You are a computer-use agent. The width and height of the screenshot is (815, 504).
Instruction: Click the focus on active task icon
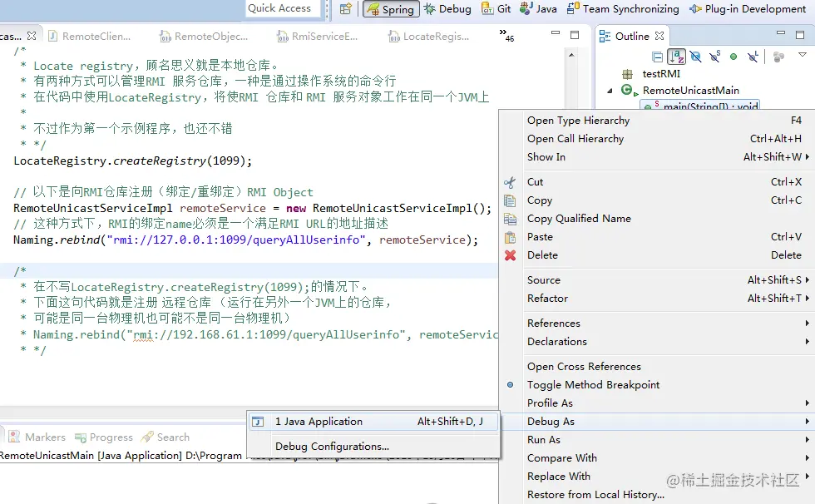coord(778,57)
